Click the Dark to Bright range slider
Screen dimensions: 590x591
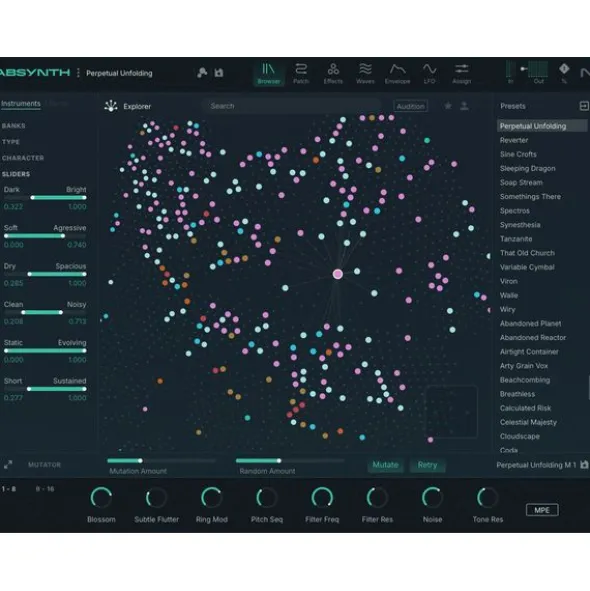[45, 198]
